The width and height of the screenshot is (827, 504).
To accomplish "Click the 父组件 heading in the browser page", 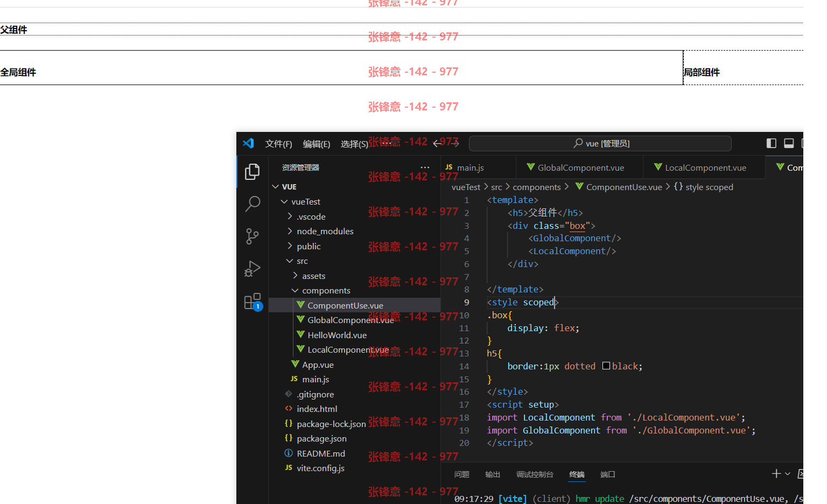I will 13,30.
